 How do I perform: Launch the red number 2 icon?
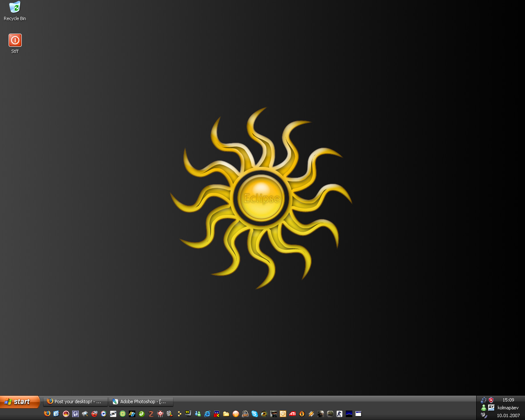click(151, 414)
